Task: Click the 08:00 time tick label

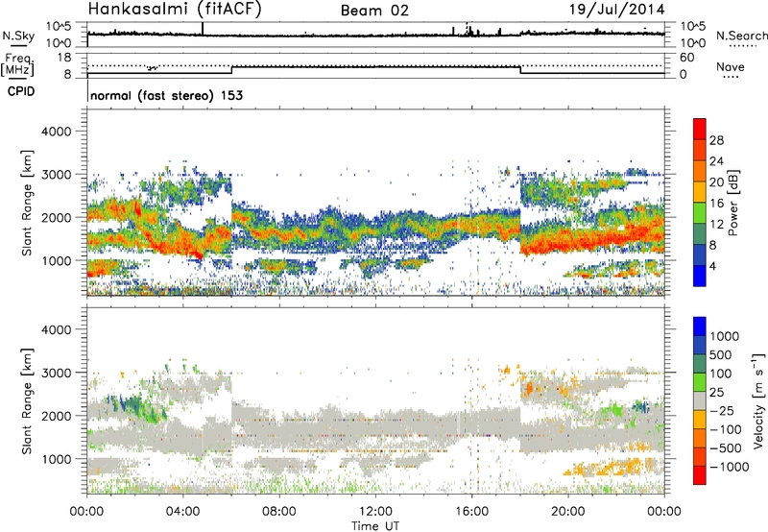Action: [279, 512]
